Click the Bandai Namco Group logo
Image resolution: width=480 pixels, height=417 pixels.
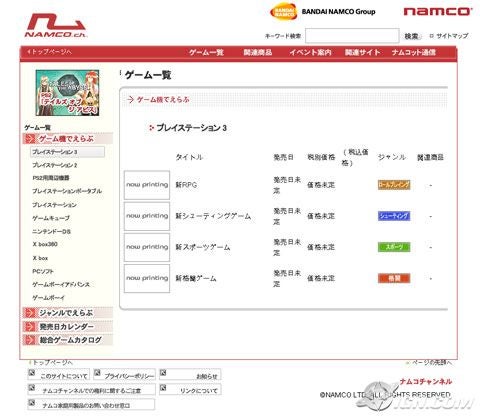tap(322, 12)
